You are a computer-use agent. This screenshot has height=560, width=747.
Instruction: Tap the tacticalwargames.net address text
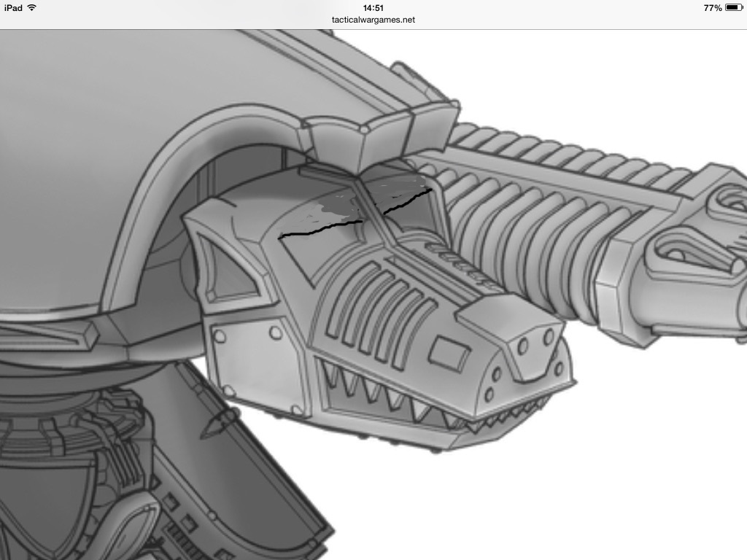[x=373, y=20]
